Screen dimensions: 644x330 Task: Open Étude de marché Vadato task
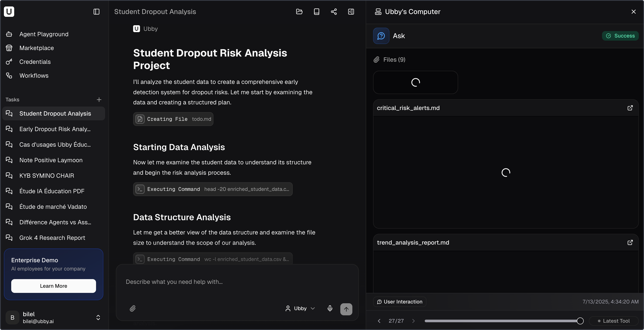coord(54,207)
